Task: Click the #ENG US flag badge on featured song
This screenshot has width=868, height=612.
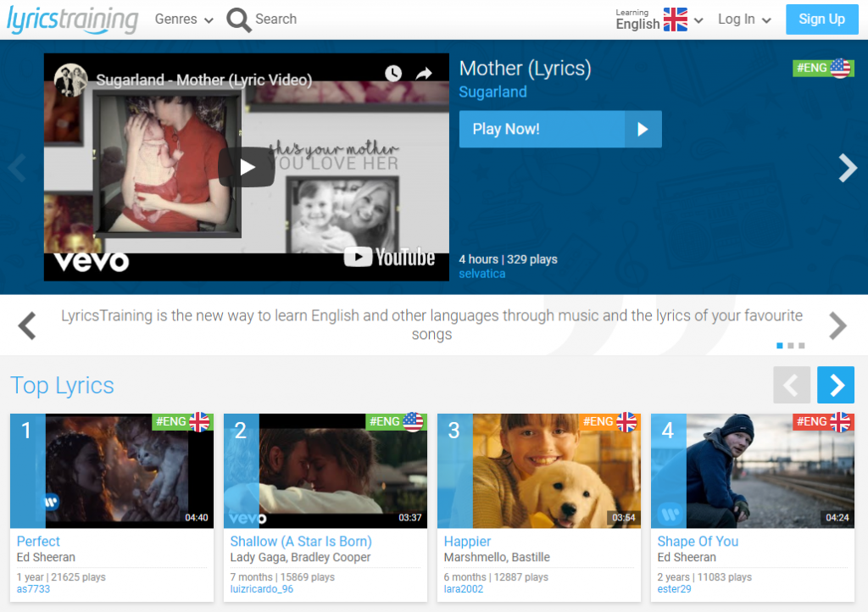Action: 823,68
